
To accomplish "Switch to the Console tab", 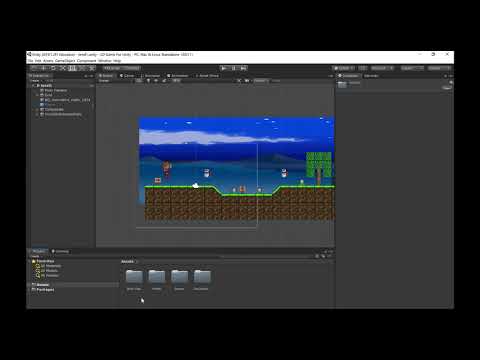I will pyautogui.click(x=60, y=251).
